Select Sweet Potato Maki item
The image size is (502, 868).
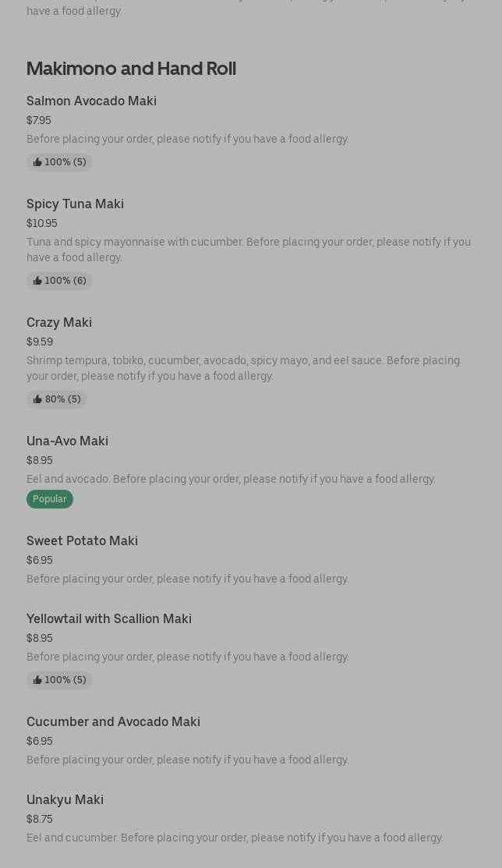coord(82,541)
